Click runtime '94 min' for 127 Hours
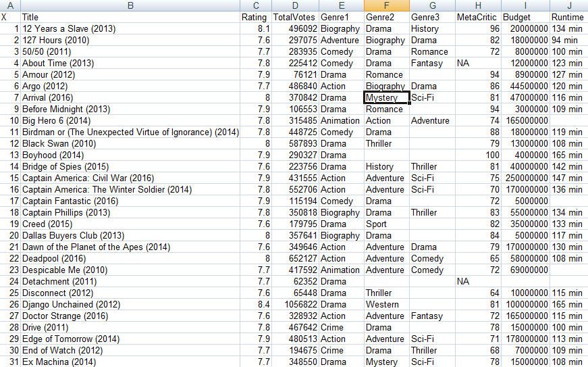This screenshot has width=588, height=367. 569,40
